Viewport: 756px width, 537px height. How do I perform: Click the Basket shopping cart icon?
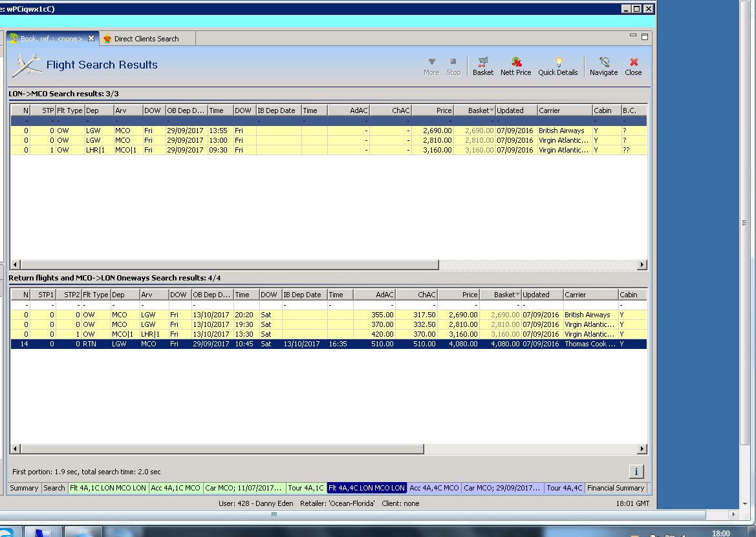[482, 63]
